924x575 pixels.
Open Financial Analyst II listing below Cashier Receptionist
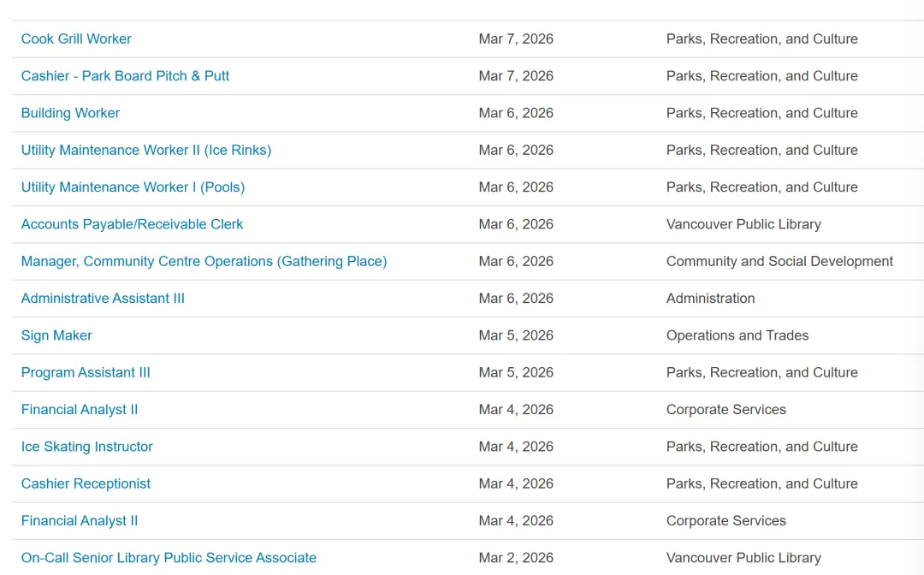[80, 520]
